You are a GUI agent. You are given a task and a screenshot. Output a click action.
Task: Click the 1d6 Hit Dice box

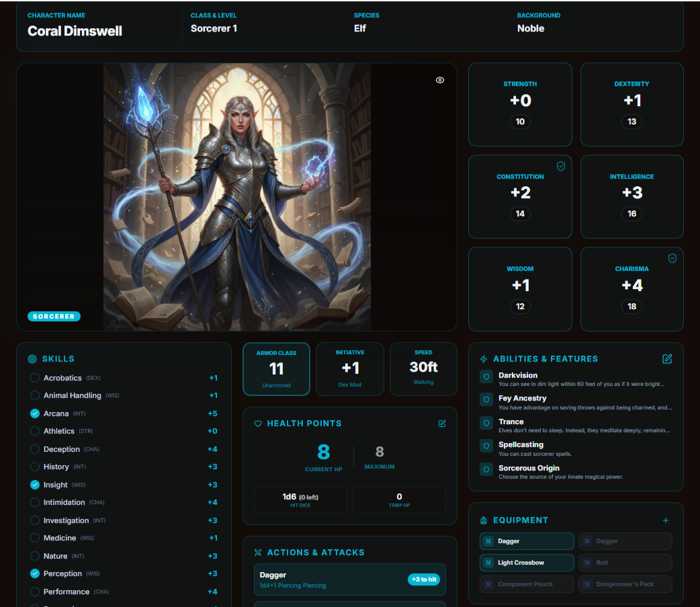pos(300,500)
